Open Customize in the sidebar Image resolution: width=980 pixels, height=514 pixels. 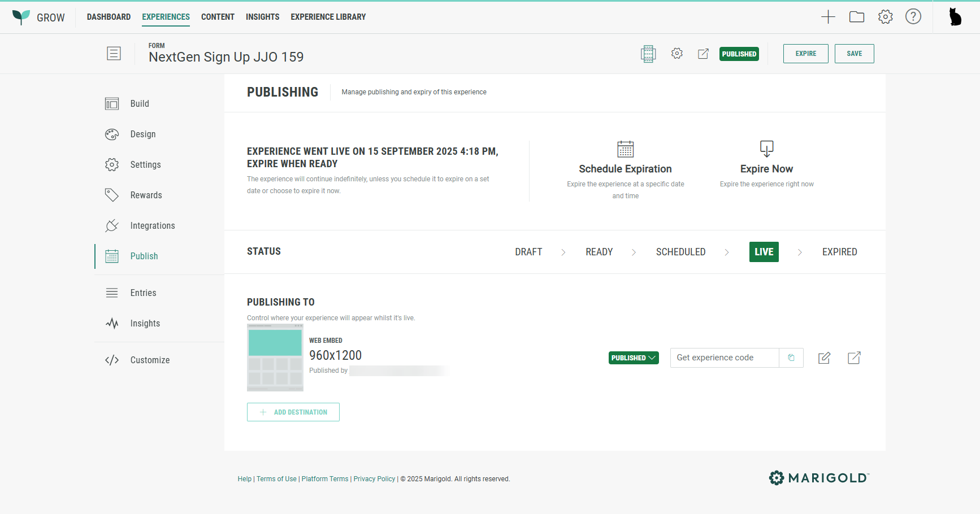150,360
